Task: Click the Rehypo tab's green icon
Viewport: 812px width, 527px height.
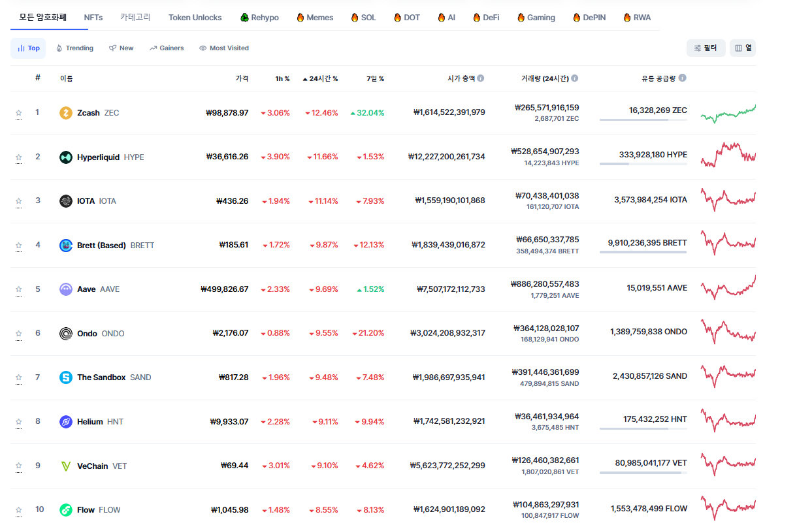Action: point(244,18)
